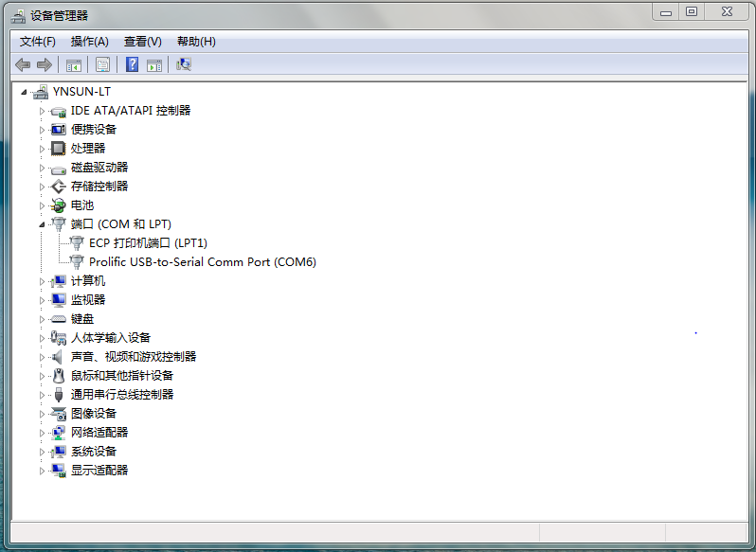Close the 设备管理器 window
The height and width of the screenshot is (552, 756).
pyautogui.click(x=727, y=11)
